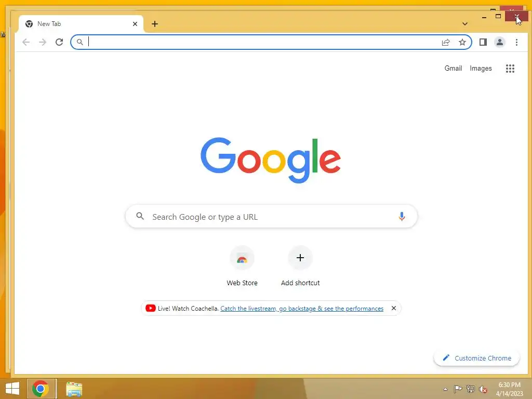Toggle the Chrome side panel
The image size is (532, 399).
tap(483, 42)
